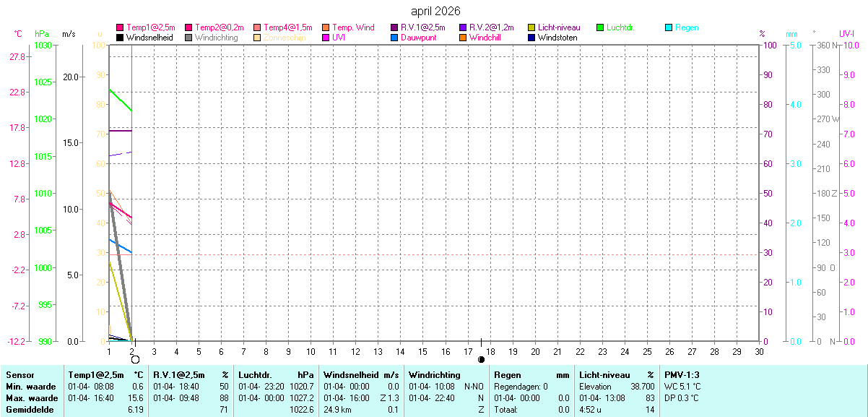The image size is (868, 417).
Task: Click the green Luchtdr. legend square
Action: (x=600, y=27)
